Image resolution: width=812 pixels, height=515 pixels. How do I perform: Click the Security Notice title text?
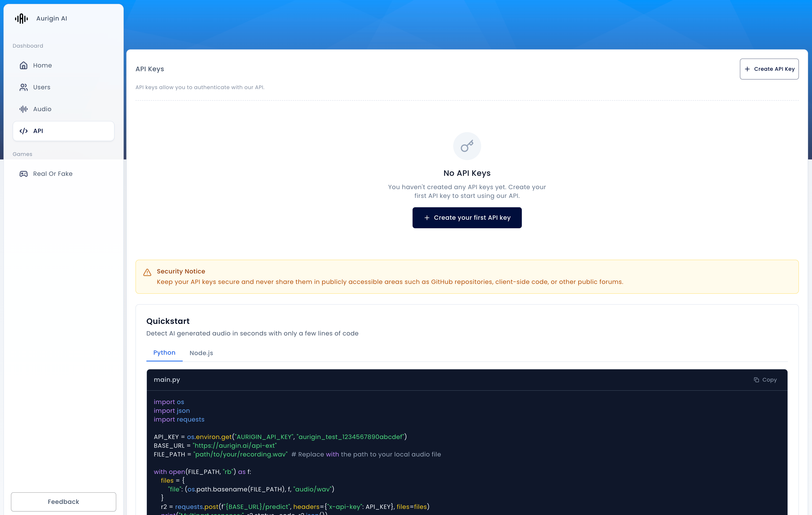tap(181, 271)
